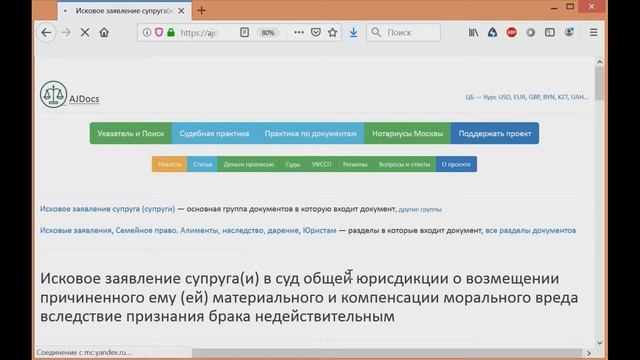Save page to Pocket
The width and height of the screenshot is (640, 360).
[316, 32]
